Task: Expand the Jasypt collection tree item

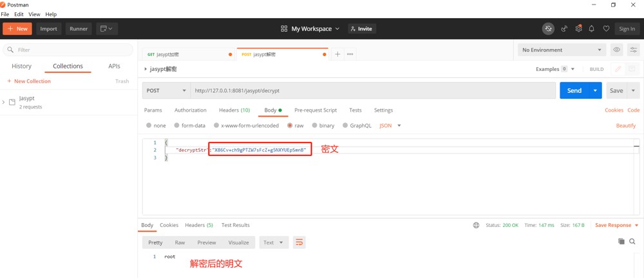Action: 3,102
